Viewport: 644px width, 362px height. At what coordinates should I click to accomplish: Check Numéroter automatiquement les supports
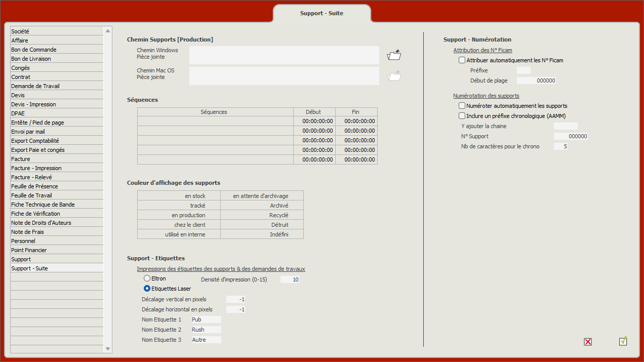(x=462, y=106)
